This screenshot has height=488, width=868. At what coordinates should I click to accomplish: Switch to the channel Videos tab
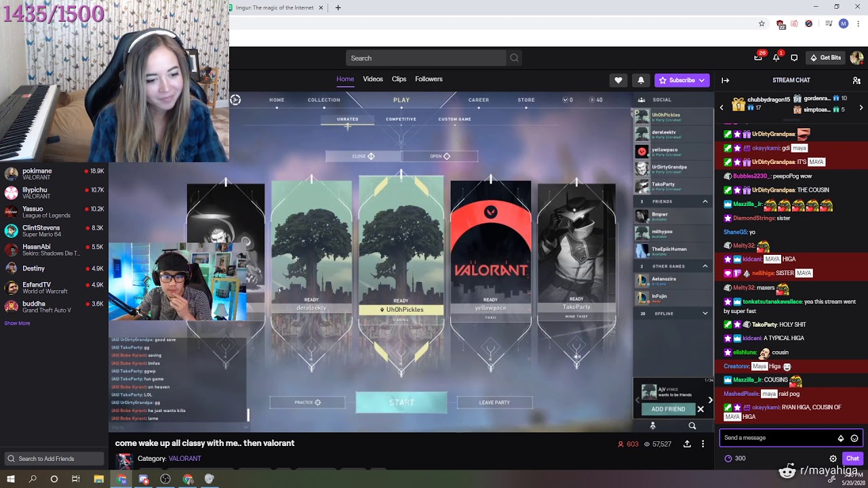(373, 79)
